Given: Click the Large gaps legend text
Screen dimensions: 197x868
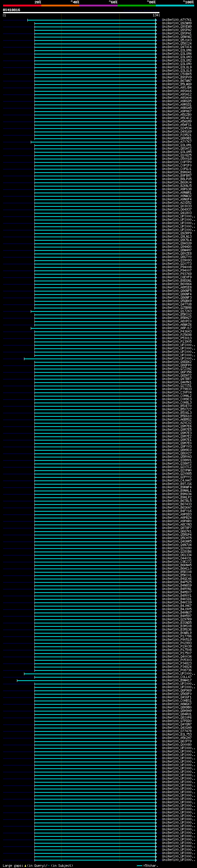Looking at the screenshot, I should coord(38,866).
